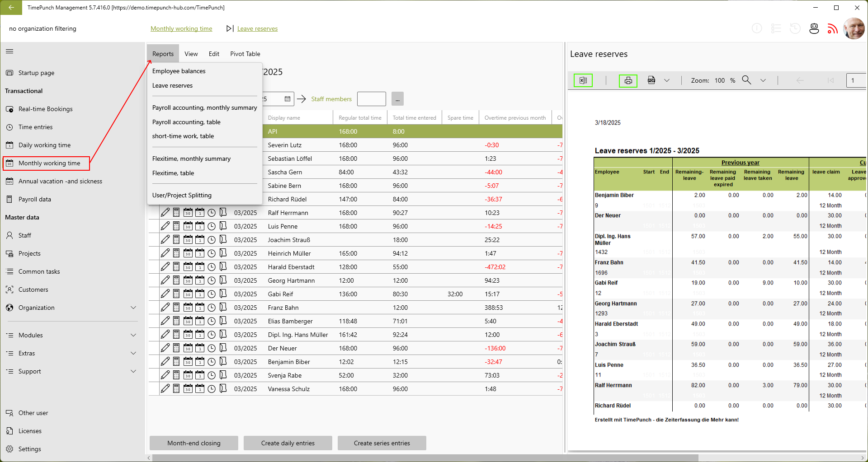Image resolution: width=868 pixels, height=462 pixels.
Task: Expand the Extras section
Action: [x=133, y=353]
